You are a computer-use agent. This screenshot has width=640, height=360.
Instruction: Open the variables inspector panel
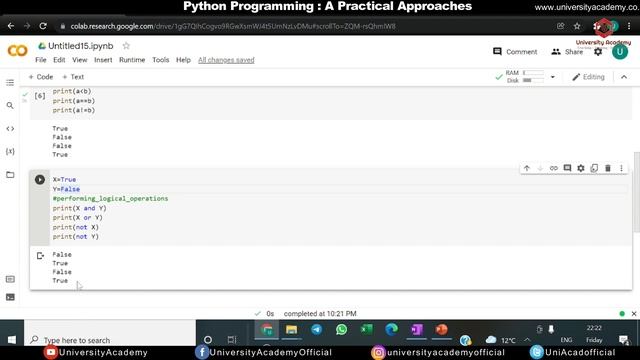[x=10, y=151]
